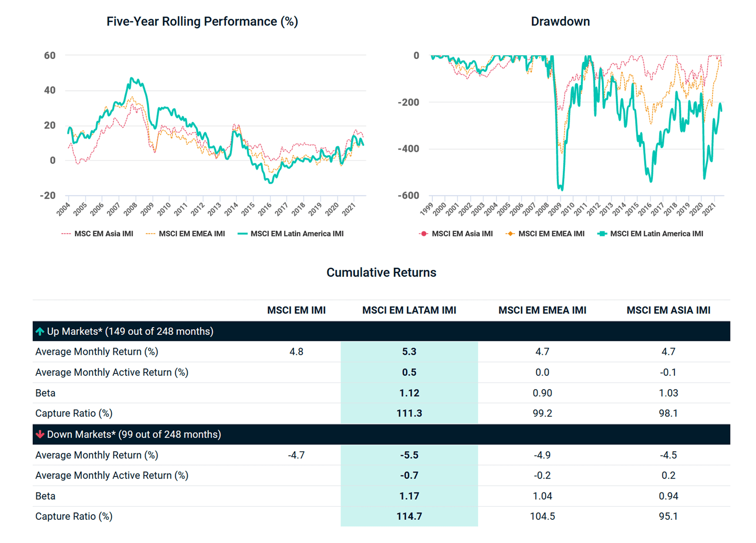This screenshot has width=756, height=543.
Task: Collapse the Down Markets section header row
Action: point(134,434)
